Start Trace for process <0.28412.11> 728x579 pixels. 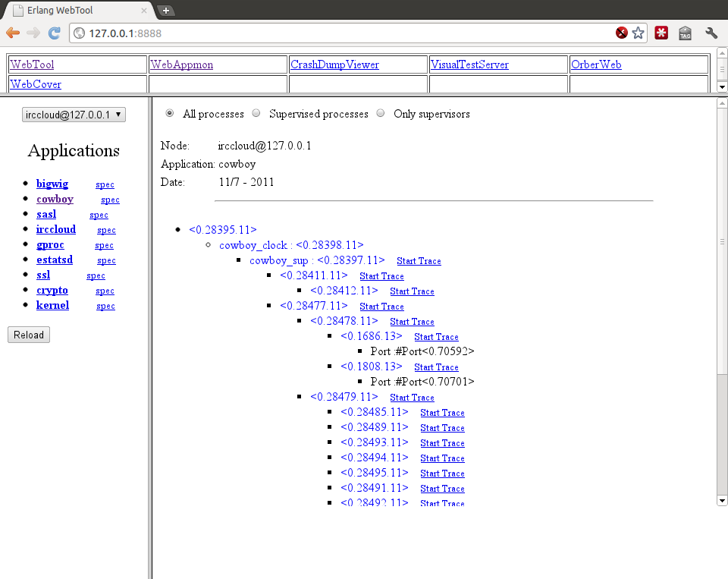pos(412,291)
